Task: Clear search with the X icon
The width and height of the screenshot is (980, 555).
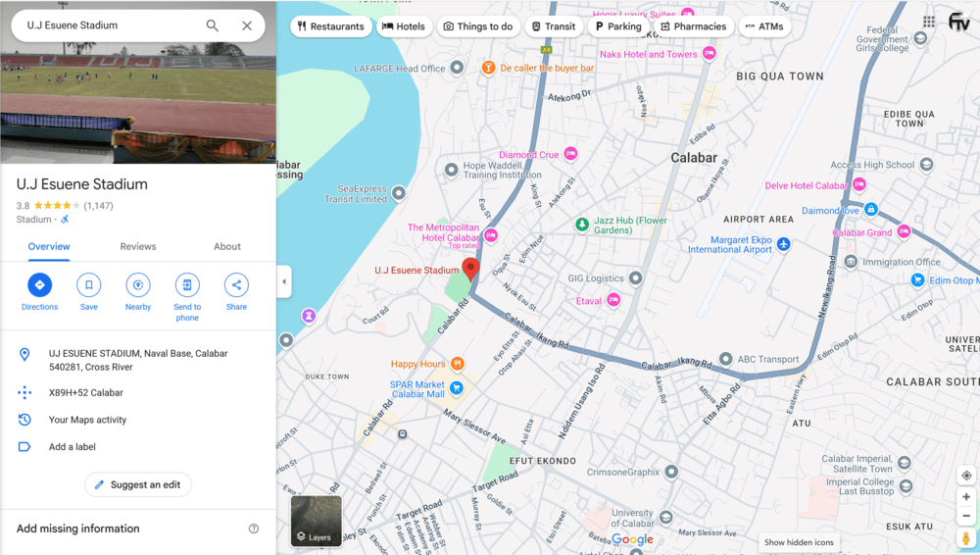Action: click(247, 25)
